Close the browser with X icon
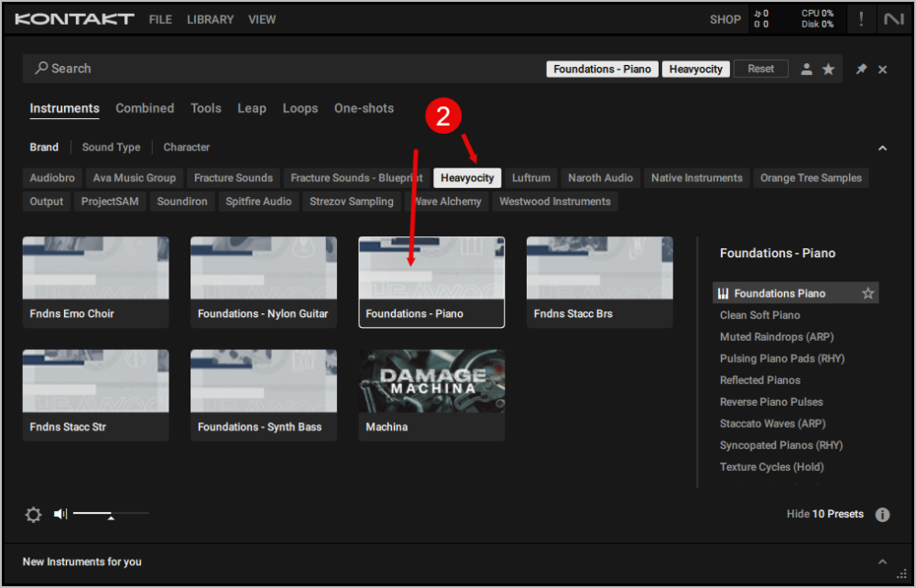The height and width of the screenshot is (588, 916). click(x=883, y=70)
